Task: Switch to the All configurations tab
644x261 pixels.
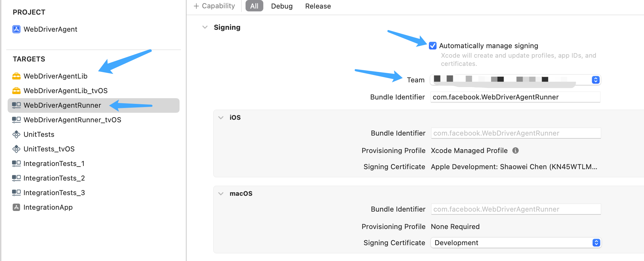Action: tap(254, 6)
